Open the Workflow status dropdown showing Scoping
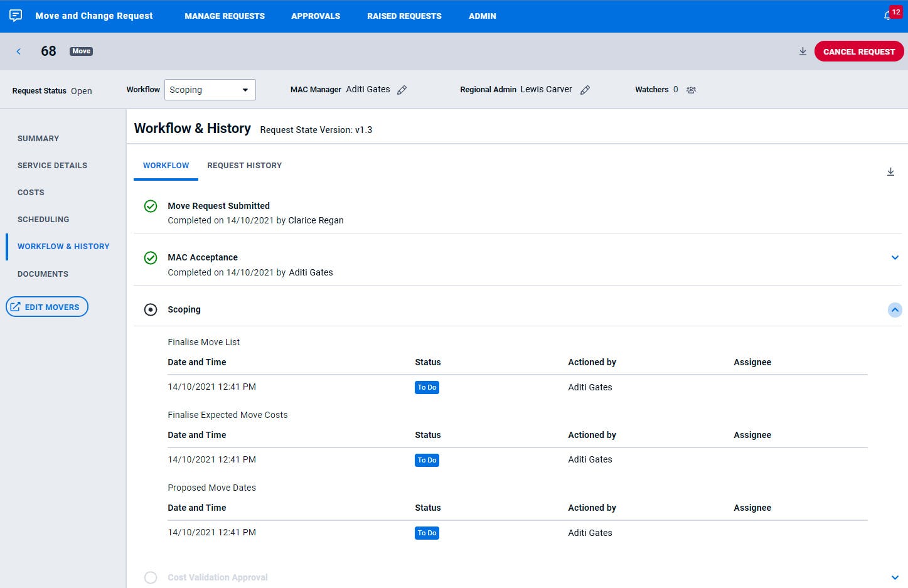Viewport: 908px width, 588px height. pyautogui.click(x=210, y=90)
